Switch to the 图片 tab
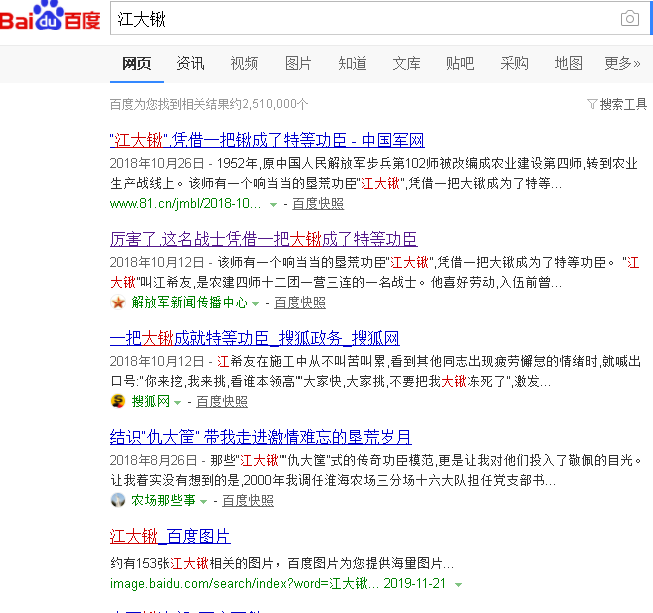The image size is (653, 613). 298,64
